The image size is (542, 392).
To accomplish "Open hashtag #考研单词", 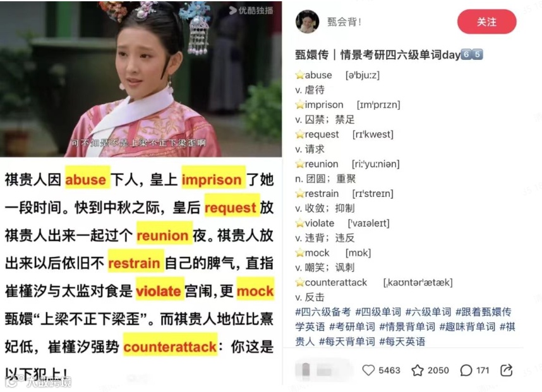I will coord(352,327).
